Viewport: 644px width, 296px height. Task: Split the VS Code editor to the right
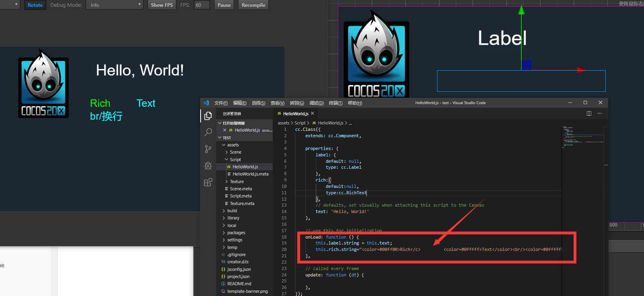[589, 114]
